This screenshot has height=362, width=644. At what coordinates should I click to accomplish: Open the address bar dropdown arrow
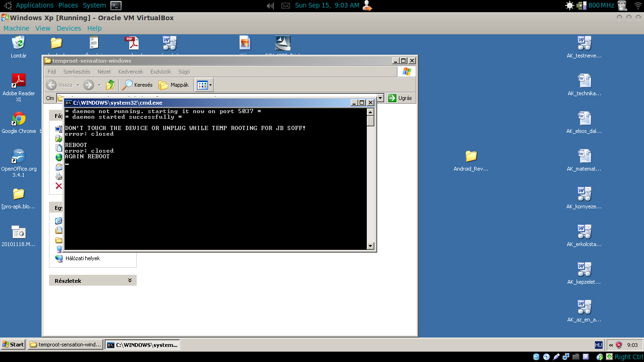(x=380, y=98)
